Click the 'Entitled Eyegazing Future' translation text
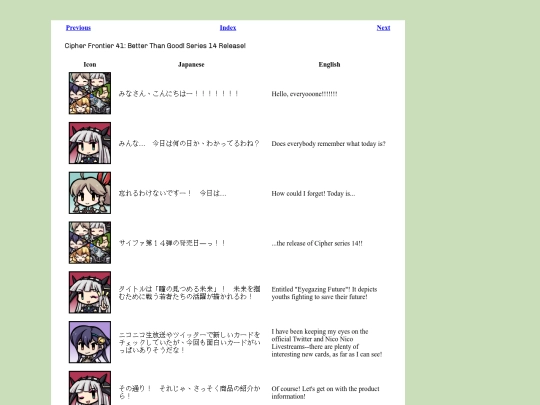 tap(324, 293)
